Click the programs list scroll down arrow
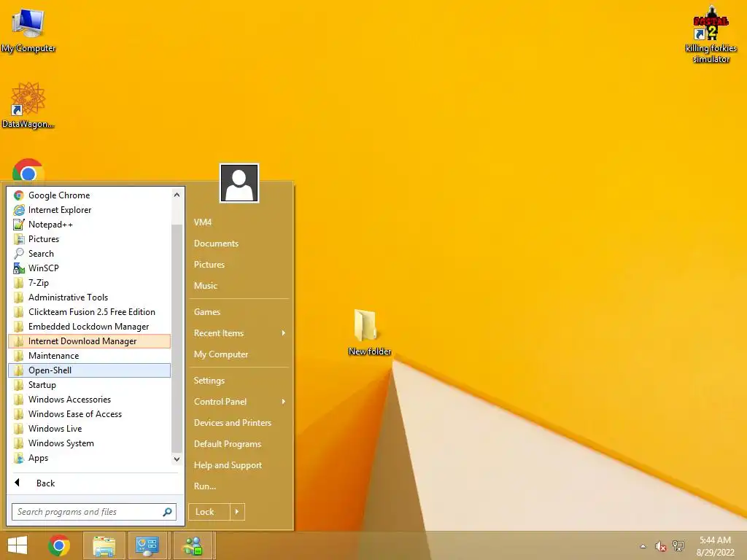 click(x=177, y=459)
